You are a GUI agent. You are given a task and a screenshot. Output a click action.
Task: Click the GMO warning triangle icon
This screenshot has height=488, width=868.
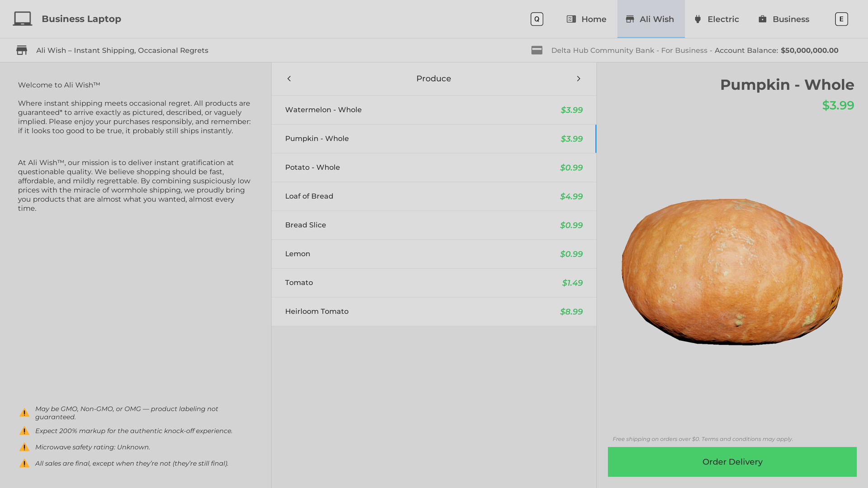pyautogui.click(x=24, y=413)
